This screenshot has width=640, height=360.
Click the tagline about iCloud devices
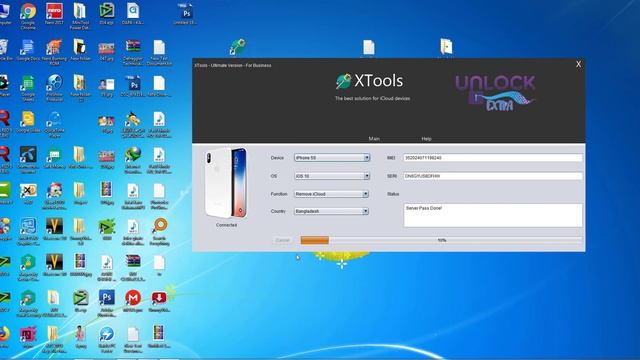(372, 98)
